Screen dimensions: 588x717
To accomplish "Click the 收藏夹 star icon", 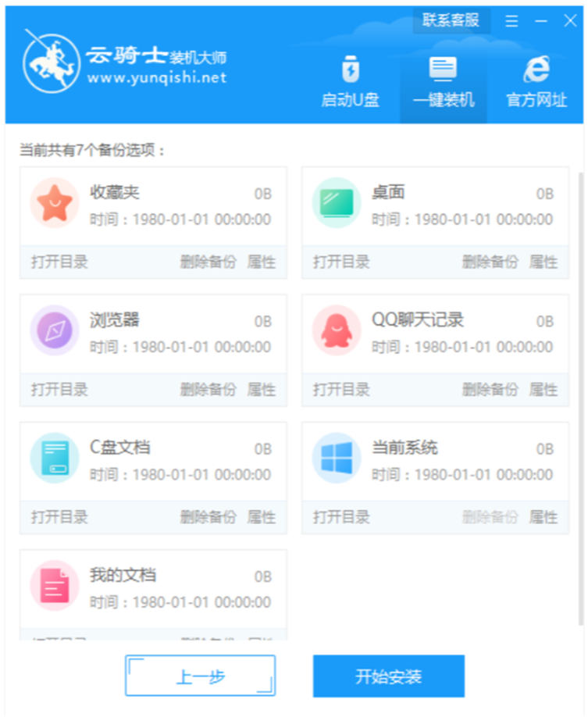I will [55, 203].
